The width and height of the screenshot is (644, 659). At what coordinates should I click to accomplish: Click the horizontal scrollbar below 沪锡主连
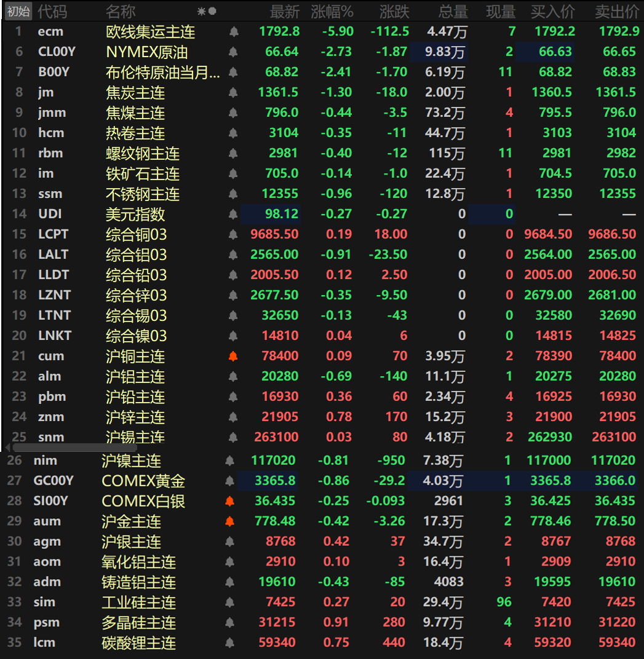54,448
